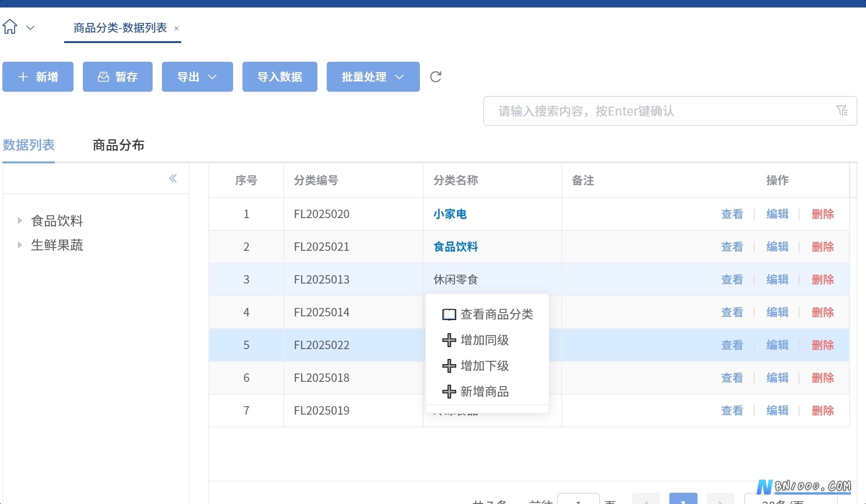Screen dimensions: 866x504
Task: Click 编辑 for row FL2025013
Action: 778,279
